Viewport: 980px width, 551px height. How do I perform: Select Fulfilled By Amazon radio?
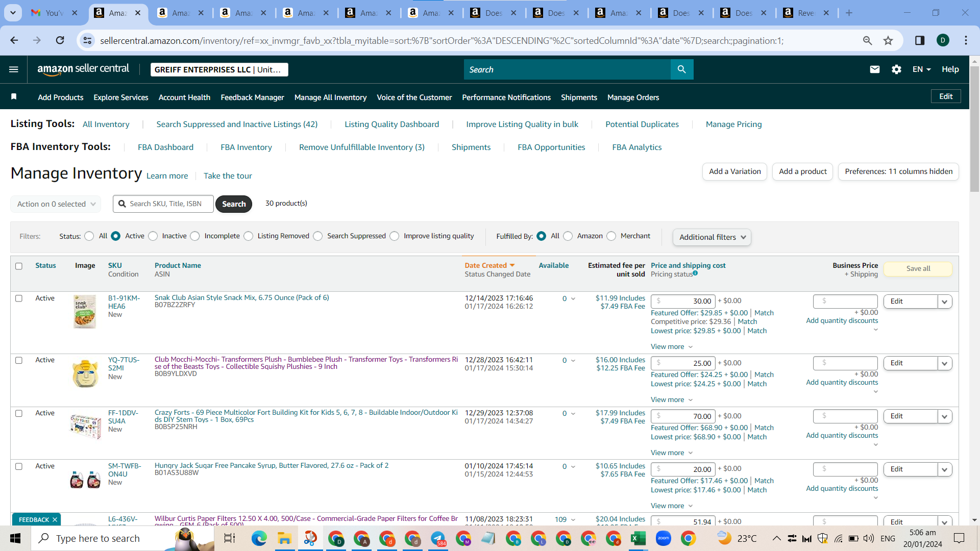click(x=568, y=236)
